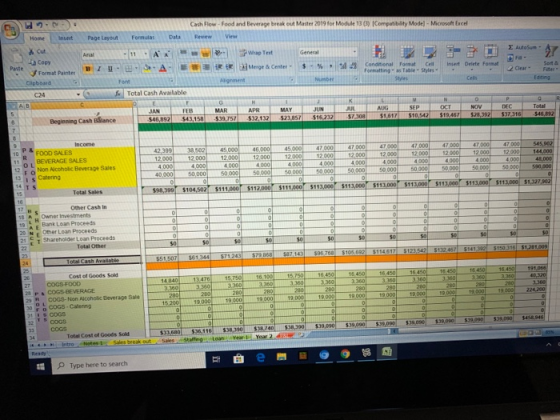Toggle Wrap Text
This screenshot has width=560, height=420.
[256, 52]
